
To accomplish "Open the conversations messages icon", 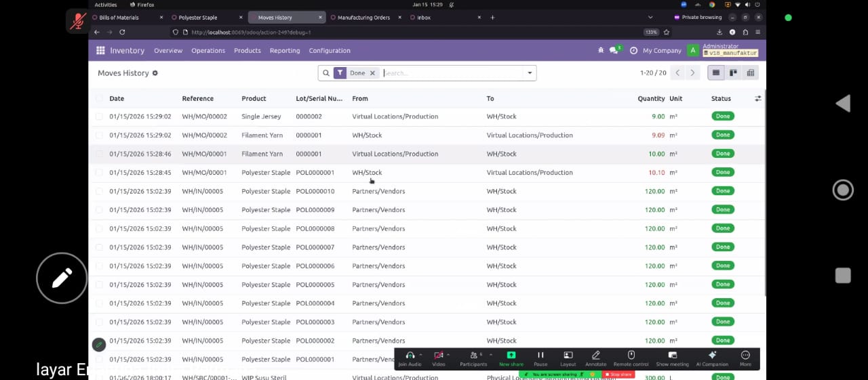I will tap(614, 51).
